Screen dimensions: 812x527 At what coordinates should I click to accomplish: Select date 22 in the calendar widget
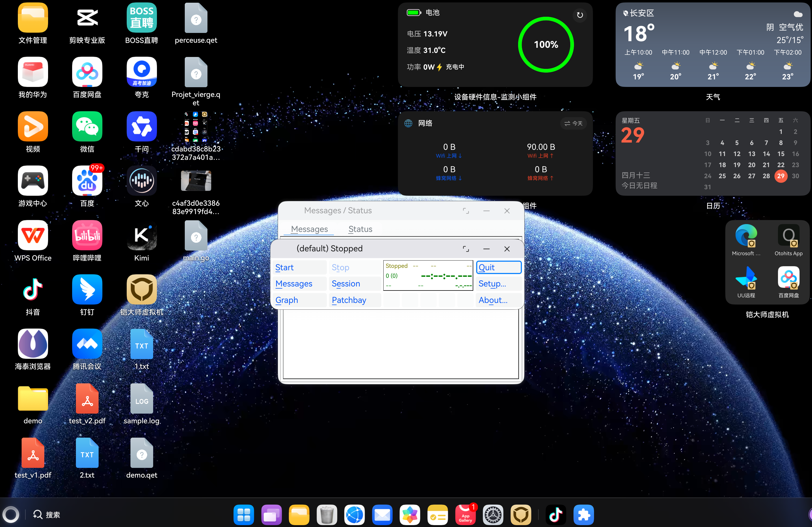click(x=781, y=165)
